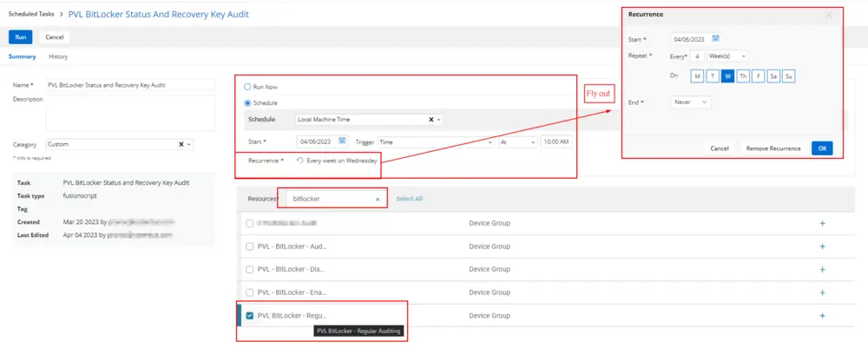
Task: Go to Scheduled Tasks breadcrumb
Action: (x=31, y=15)
